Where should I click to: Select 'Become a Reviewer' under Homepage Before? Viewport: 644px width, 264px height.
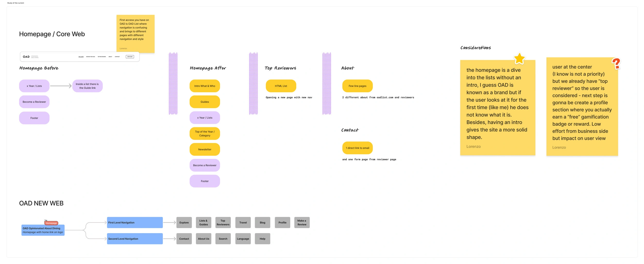pyautogui.click(x=34, y=102)
